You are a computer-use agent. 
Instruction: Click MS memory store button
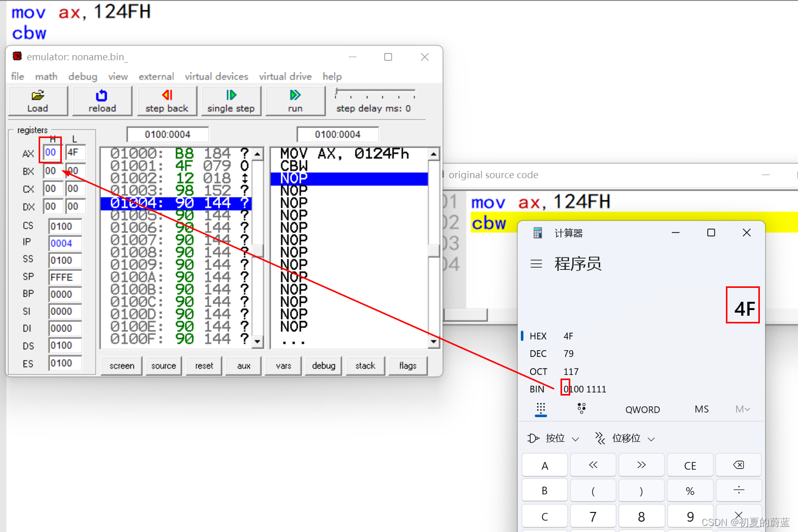[702, 409]
